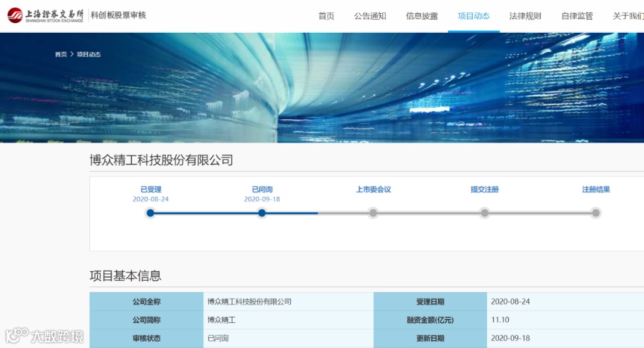Go to 首页 in the breadcrumb
Screen dimensions: 644x348
point(61,54)
